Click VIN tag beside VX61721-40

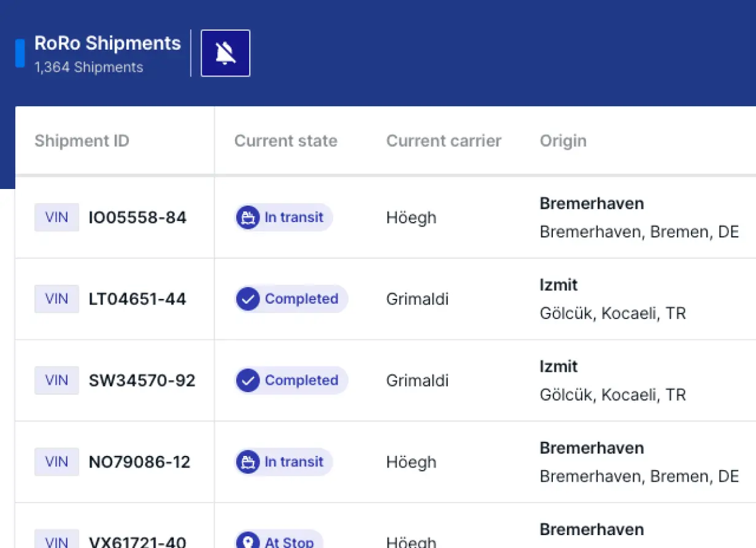click(x=56, y=539)
